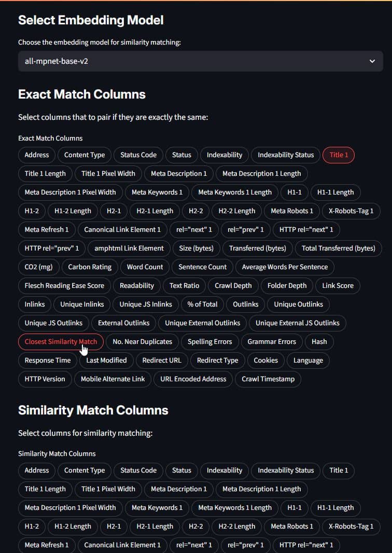The height and width of the screenshot is (553, 392).
Task: Choose the Carbon Rating pill
Action: pos(90,267)
